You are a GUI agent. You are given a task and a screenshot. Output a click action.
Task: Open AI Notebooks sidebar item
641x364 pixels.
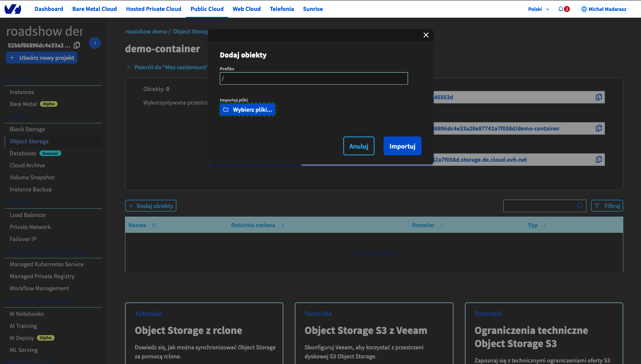27,314
